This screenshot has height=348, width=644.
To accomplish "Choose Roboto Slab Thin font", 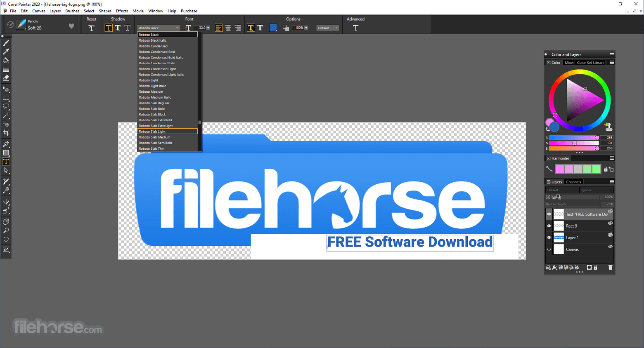I will pos(168,148).
